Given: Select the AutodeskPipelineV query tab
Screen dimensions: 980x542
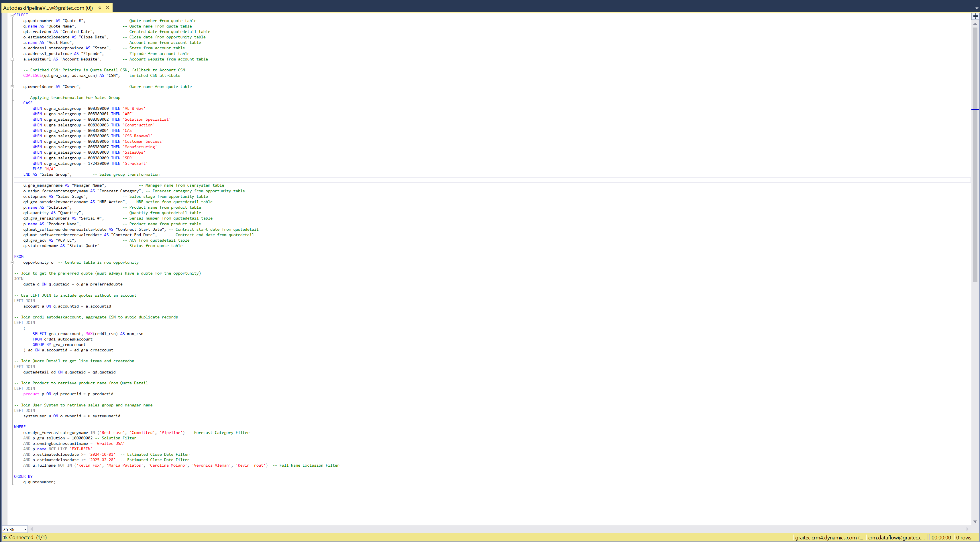Looking at the screenshot, I should [x=48, y=8].
